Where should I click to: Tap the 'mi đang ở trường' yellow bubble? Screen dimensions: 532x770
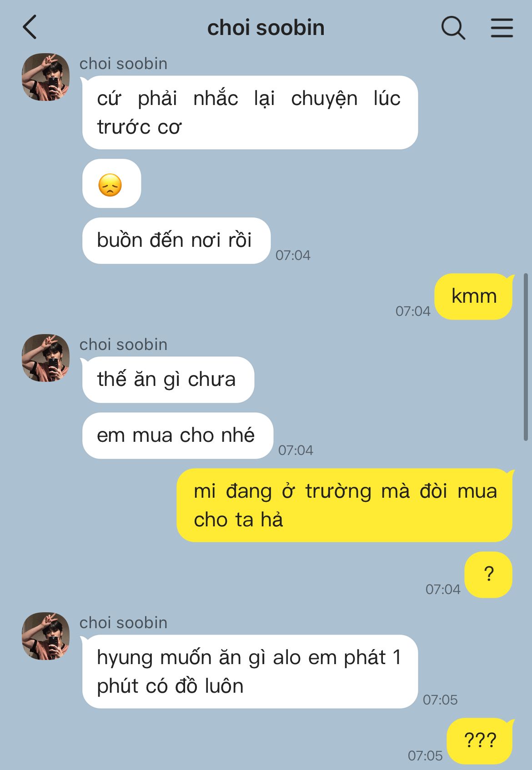click(x=344, y=505)
